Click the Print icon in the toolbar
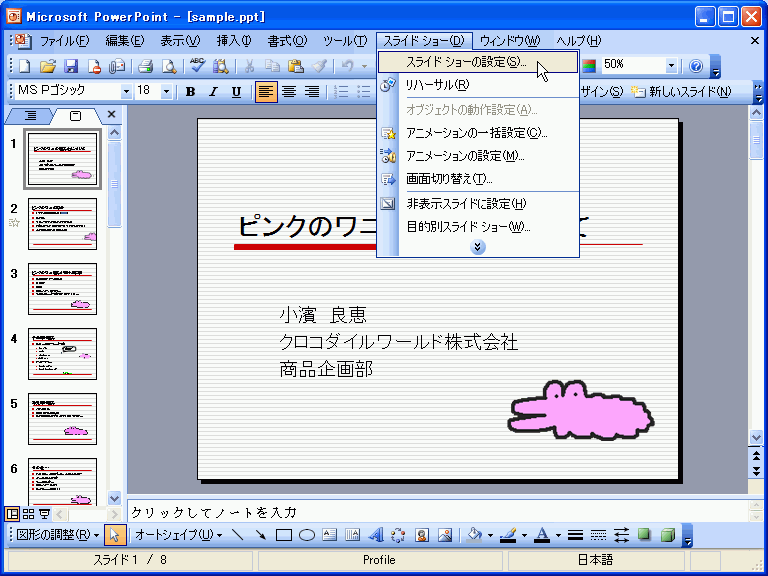This screenshot has width=768, height=576. (x=145, y=66)
